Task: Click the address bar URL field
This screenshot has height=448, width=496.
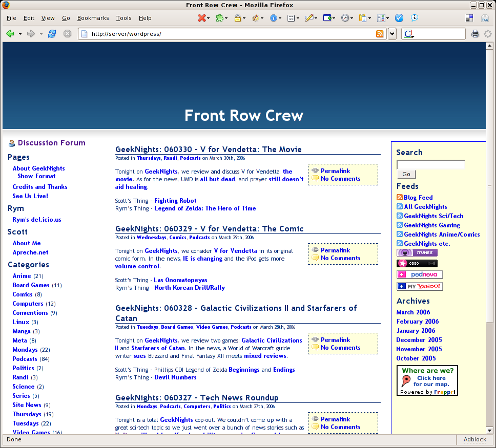Action: tap(232, 34)
